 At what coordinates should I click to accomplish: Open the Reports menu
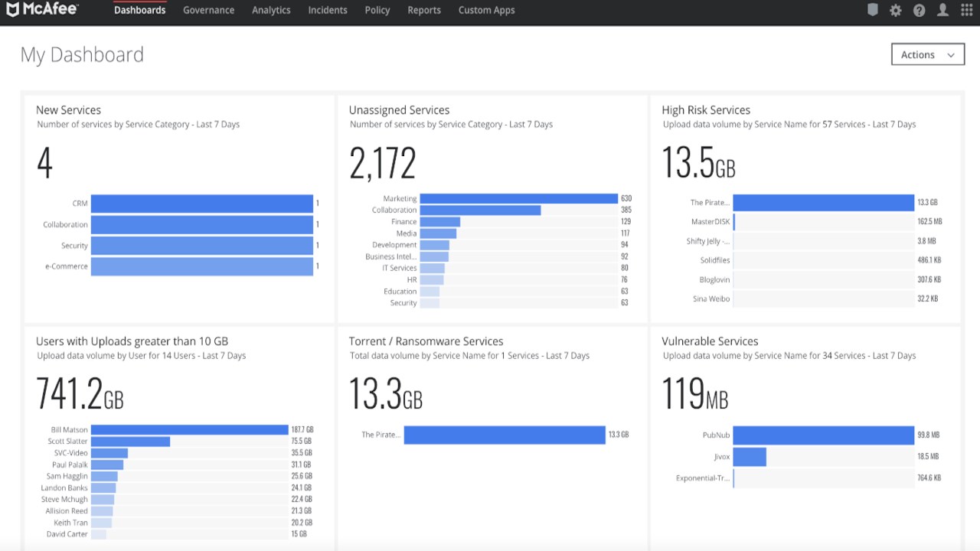coord(424,10)
